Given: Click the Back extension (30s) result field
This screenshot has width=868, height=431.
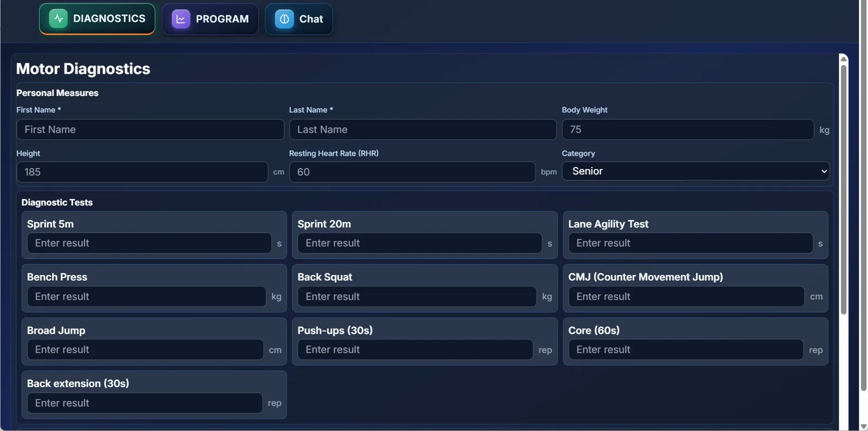Looking at the screenshot, I should pyautogui.click(x=145, y=403).
